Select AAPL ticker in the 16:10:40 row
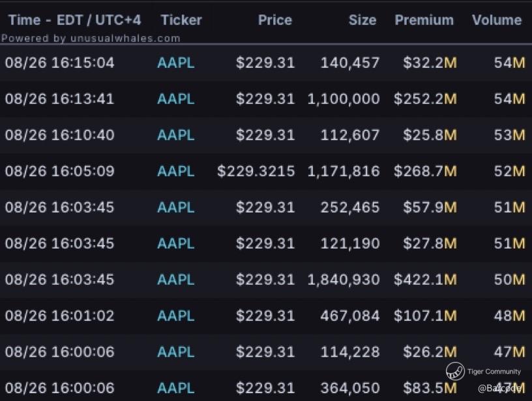Viewport: 532px width, 401px height. tap(175, 135)
